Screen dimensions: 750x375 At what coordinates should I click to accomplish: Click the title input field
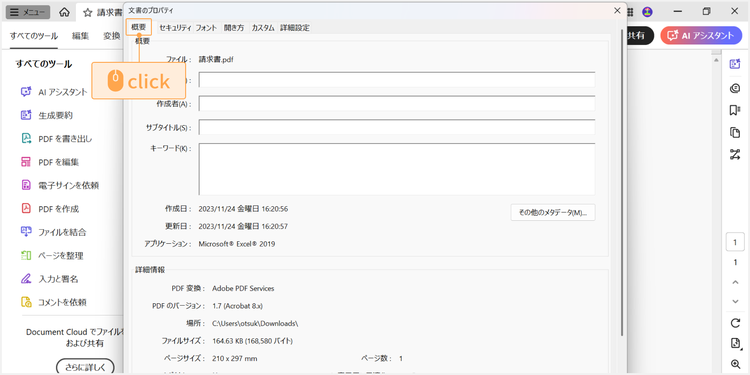397,80
